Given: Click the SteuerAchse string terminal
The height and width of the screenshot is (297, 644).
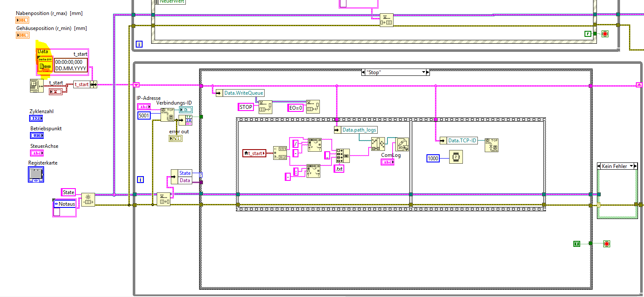Looking at the screenshot, I should coord(36,153).
